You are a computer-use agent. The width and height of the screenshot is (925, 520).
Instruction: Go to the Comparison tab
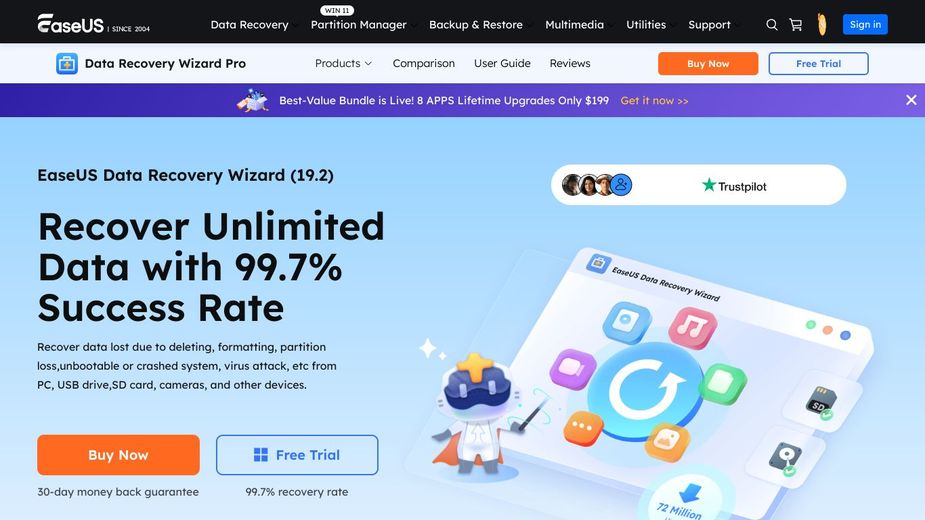[x=424, y=63]
